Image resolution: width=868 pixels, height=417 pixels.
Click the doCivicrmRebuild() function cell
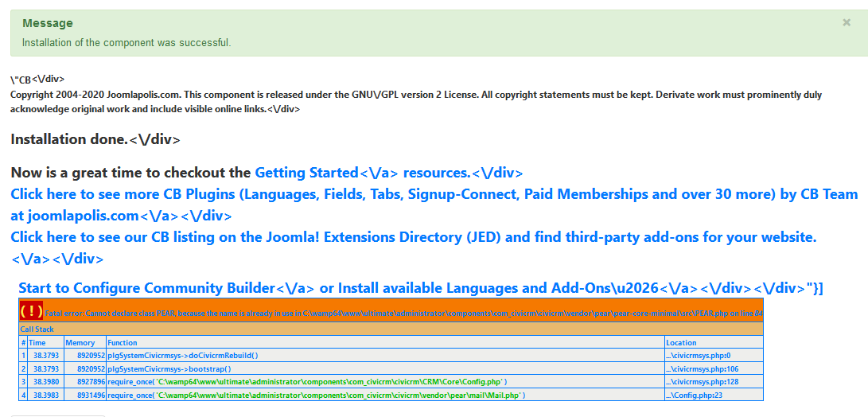click(x=385, y=356)
